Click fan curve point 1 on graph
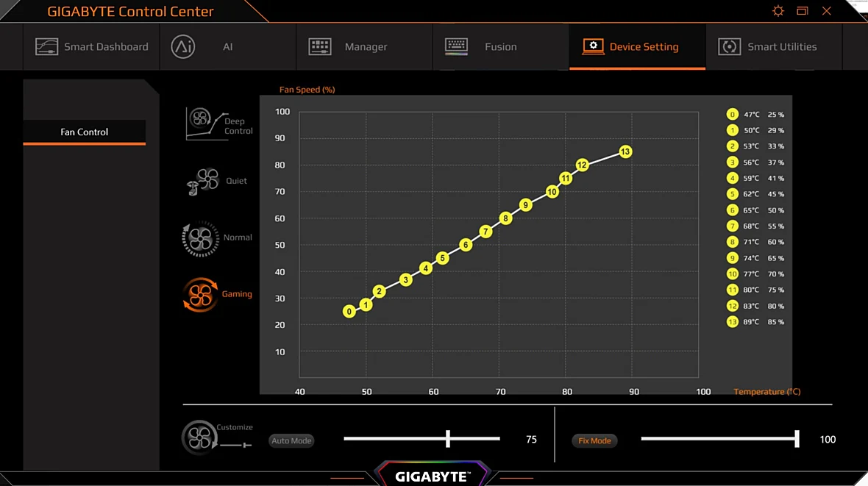Screen dimensions: 868x486 366,305
